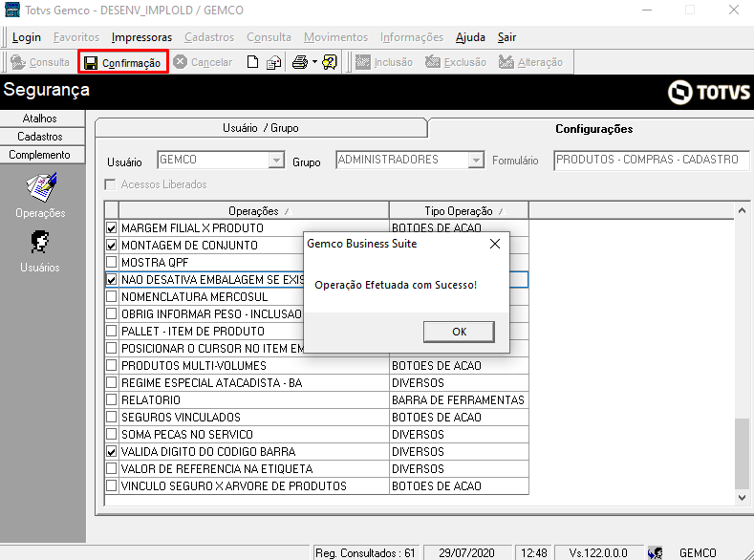
Task: Click the Cancelar toolbar icon
Action: [180, 62]
